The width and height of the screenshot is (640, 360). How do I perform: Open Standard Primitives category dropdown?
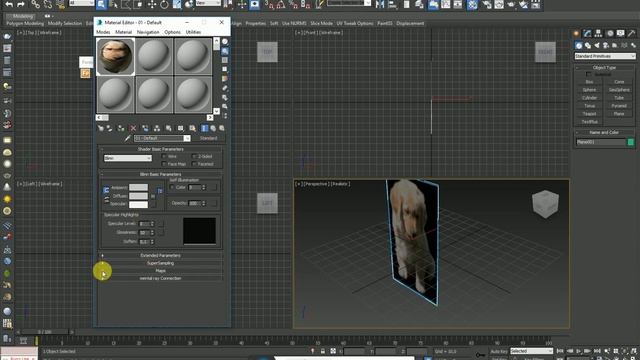[605, 56]
